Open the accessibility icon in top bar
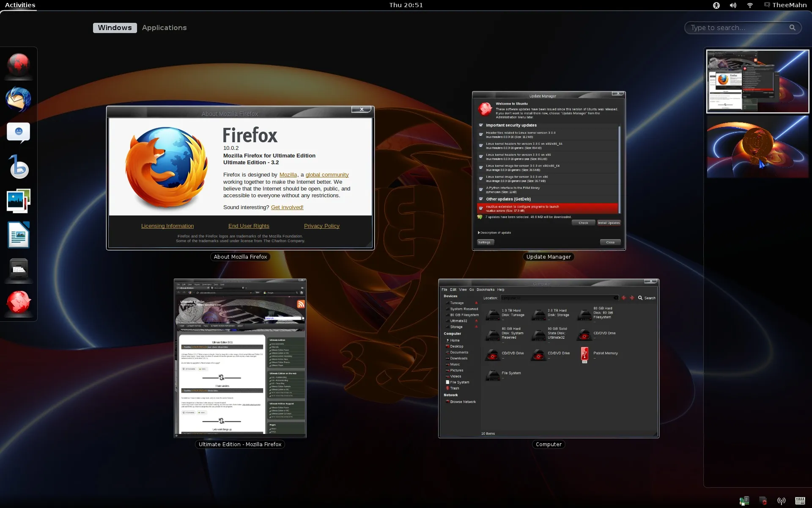The height and width of the screenshot is (508, 812). [716, 5]
